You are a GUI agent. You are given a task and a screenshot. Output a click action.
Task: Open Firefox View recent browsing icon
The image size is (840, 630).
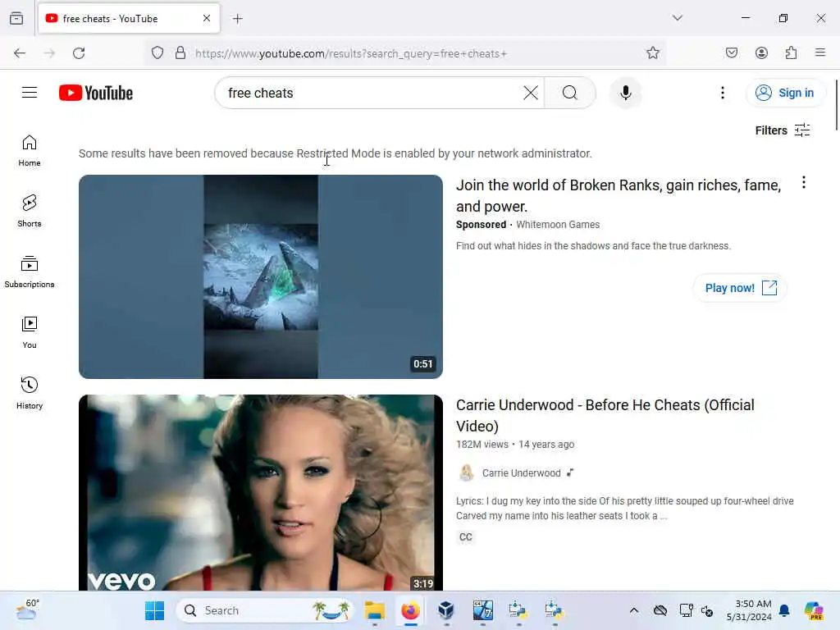[16, 18]
